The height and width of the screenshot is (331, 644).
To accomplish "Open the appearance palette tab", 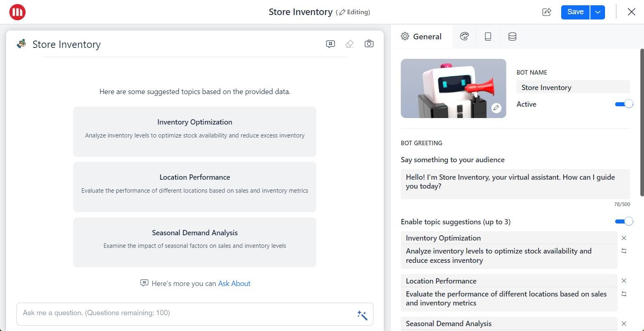I will 465,37.
